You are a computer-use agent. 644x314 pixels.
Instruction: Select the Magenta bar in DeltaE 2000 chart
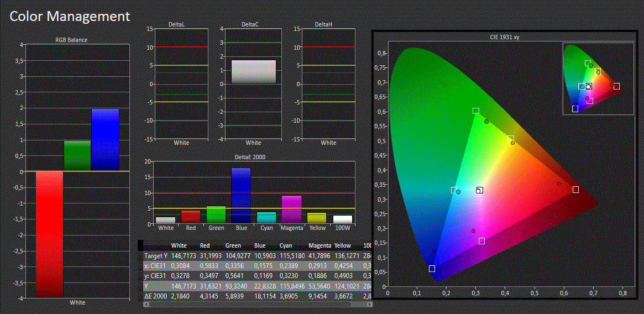pyautogui.click(x=292, y=210)
